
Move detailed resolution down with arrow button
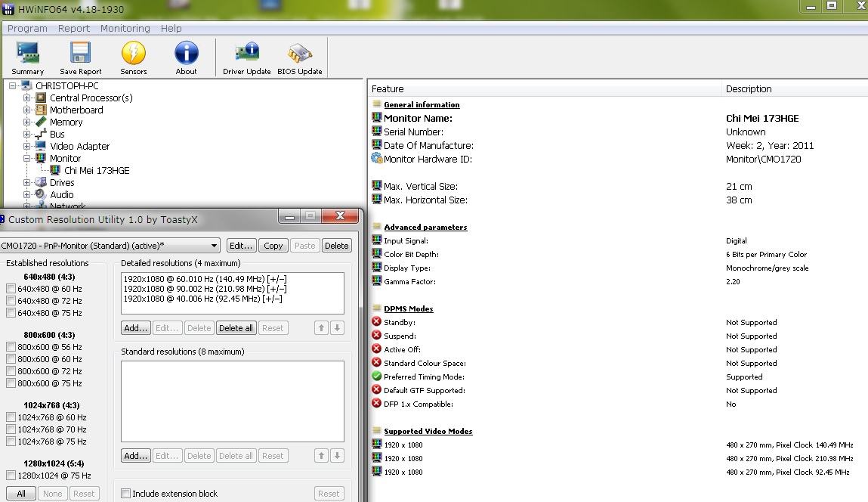coord(337,328)
